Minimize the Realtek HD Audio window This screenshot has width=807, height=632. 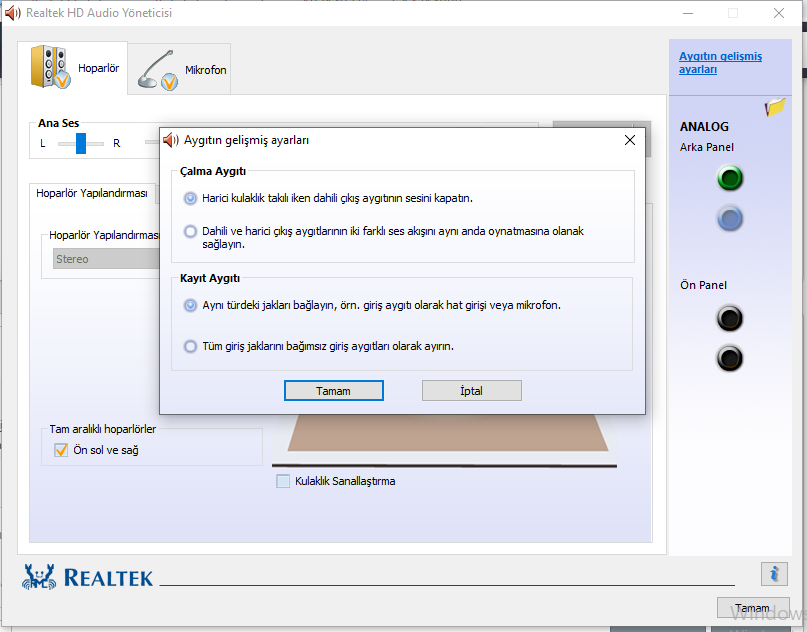[x=688, y=13]
